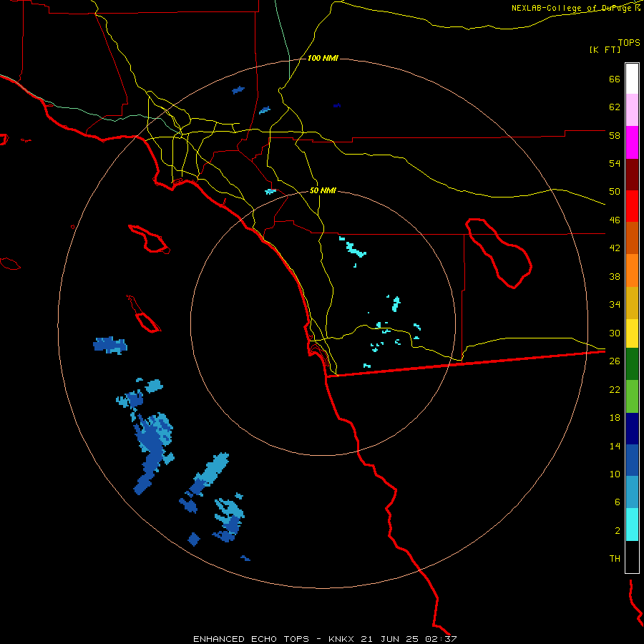Select the bright red 46-50 kft swatch

click(632, 206)
